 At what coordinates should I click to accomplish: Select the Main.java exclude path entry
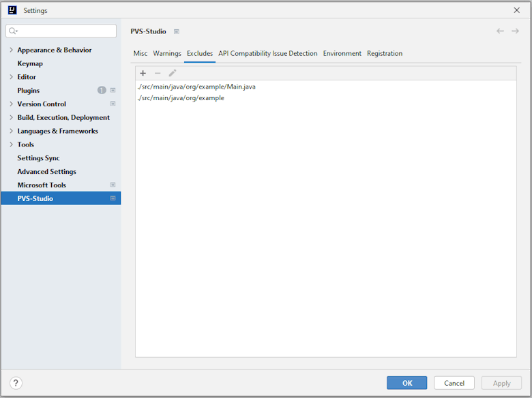pyautogui.click(x=196, y=87)
